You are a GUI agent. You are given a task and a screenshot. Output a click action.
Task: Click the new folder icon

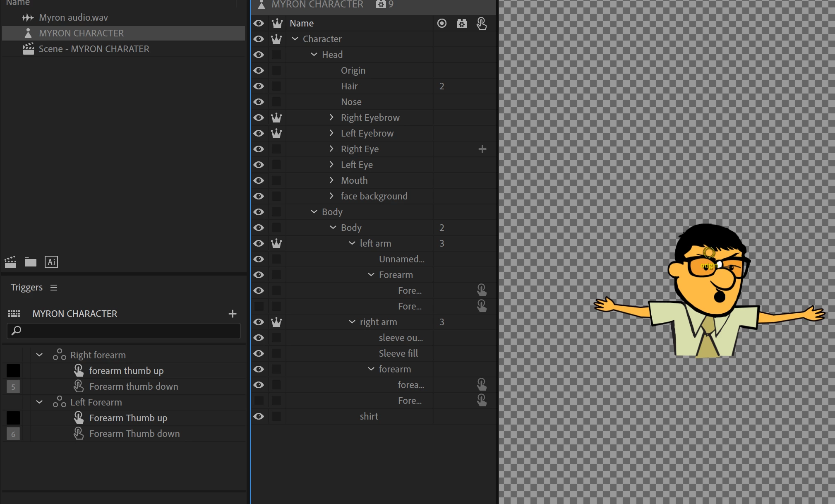coord(30,262)
